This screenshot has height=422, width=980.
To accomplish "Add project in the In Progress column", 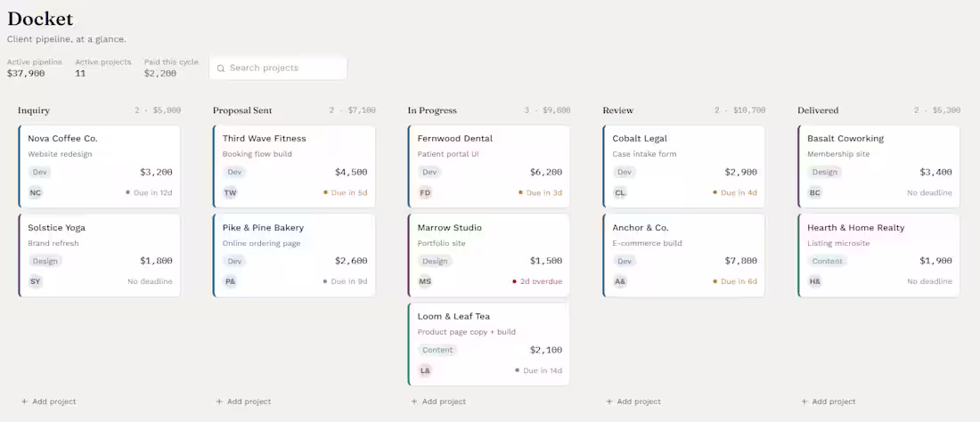I will (438, 402).
